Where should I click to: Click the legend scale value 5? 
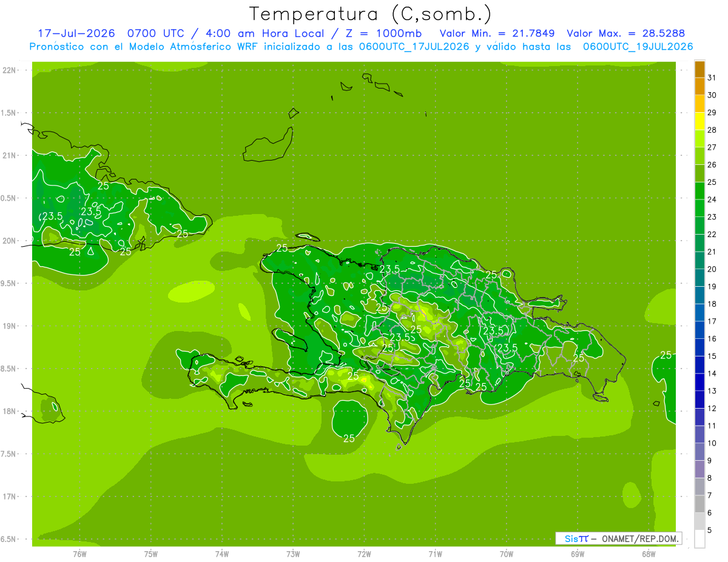point(710,530)
